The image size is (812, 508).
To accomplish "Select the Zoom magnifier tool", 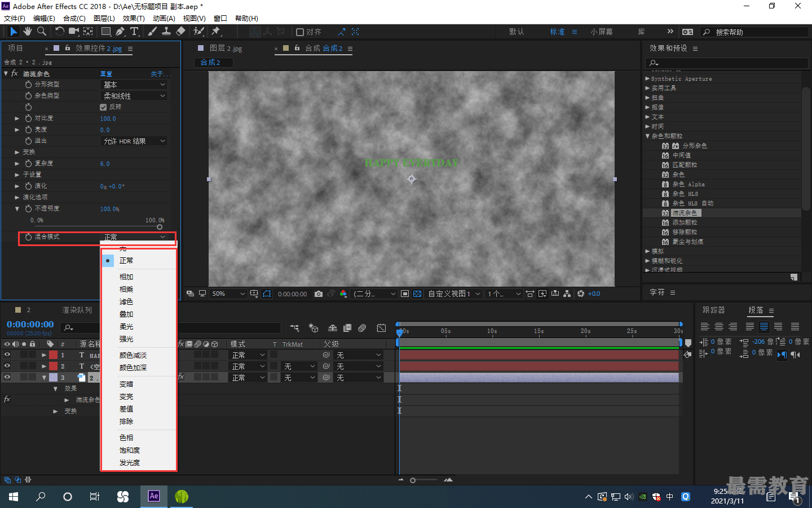I will pos(42,32).
